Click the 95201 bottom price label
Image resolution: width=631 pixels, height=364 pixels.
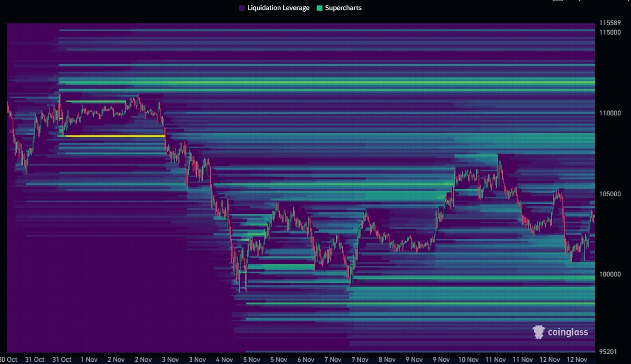[x=608, y=352]
